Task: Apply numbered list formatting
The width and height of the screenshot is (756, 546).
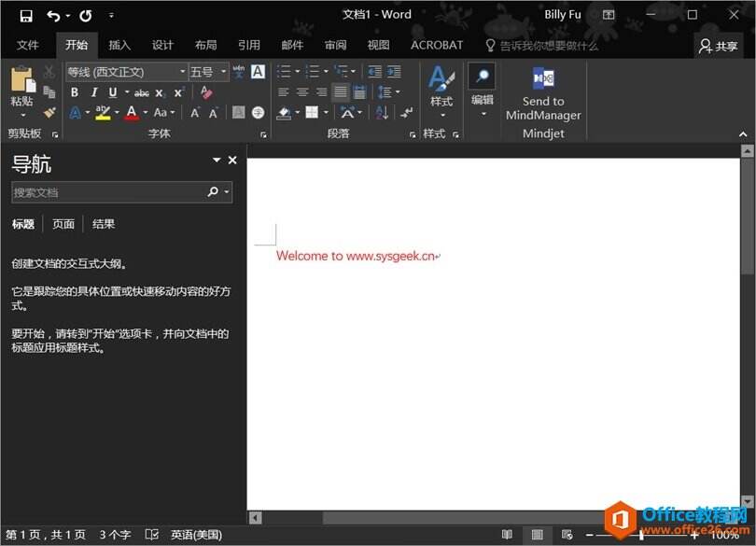Action: [x=313, y=72]
